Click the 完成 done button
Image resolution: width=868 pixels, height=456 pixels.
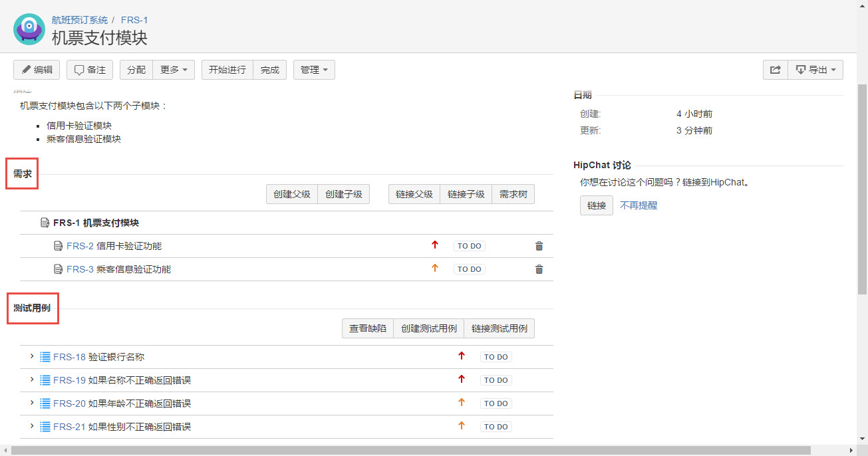click(x=270, y=70)
